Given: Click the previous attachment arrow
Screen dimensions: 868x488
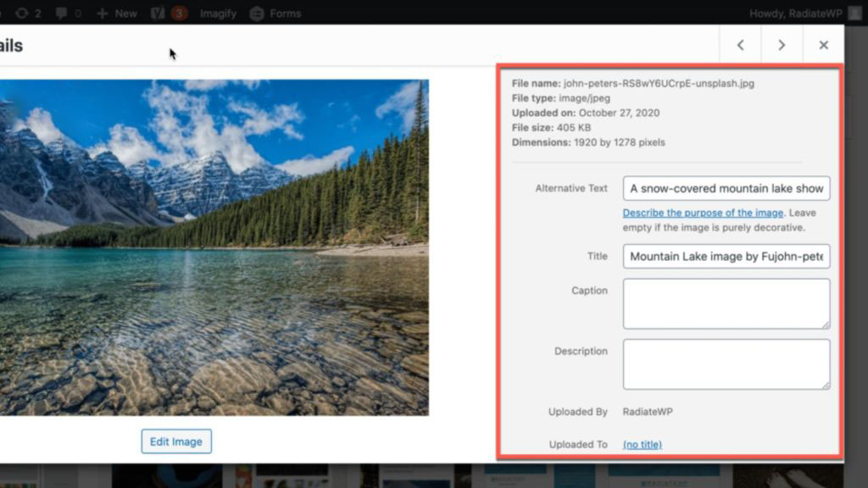Looking at the screenshot, I should click(x=739, y=45).
